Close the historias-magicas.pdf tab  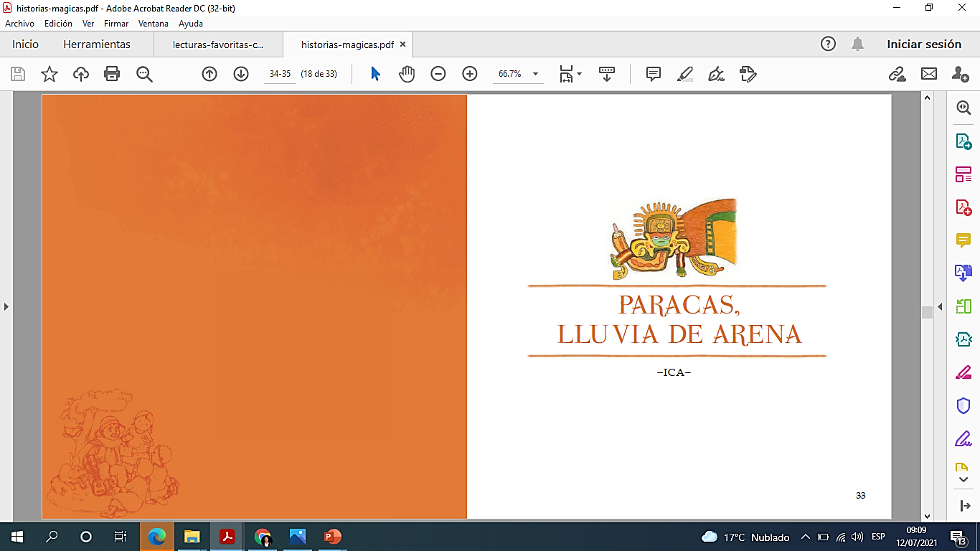[402, 44]
